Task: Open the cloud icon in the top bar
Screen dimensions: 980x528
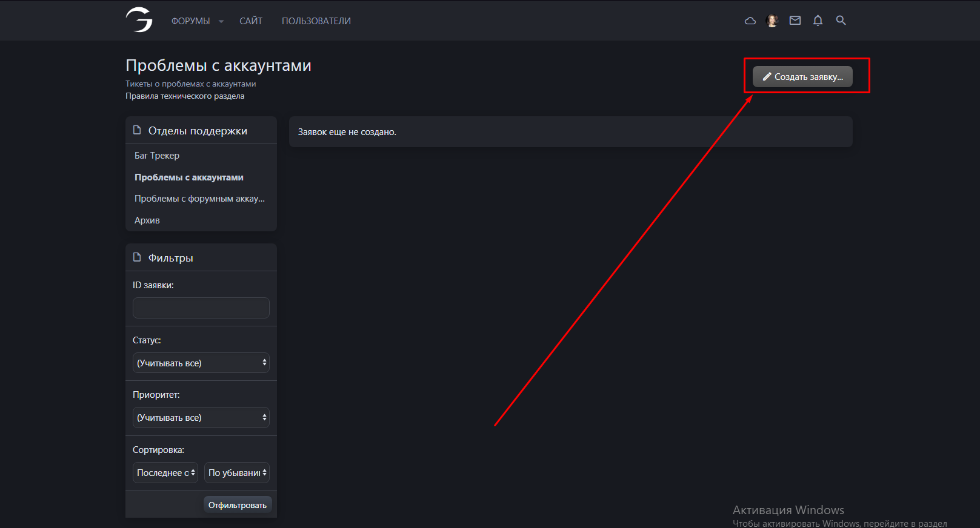Action: tap(750, 21)
